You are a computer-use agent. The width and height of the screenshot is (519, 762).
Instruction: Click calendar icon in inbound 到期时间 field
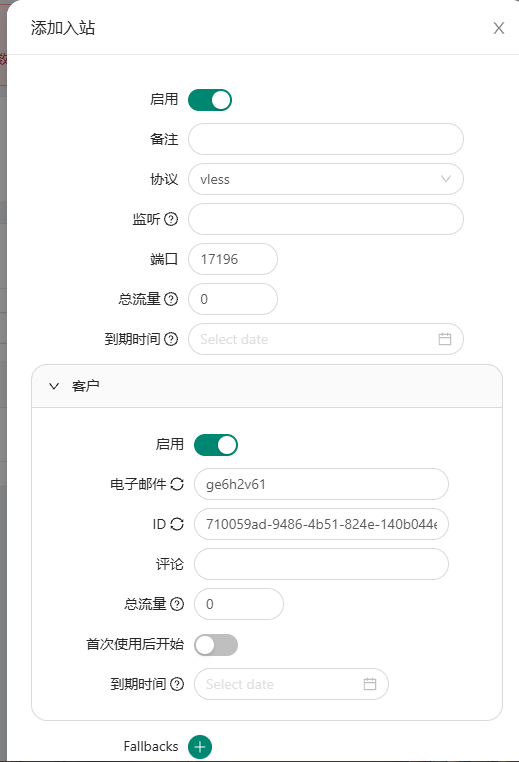[x=445, y=339]
